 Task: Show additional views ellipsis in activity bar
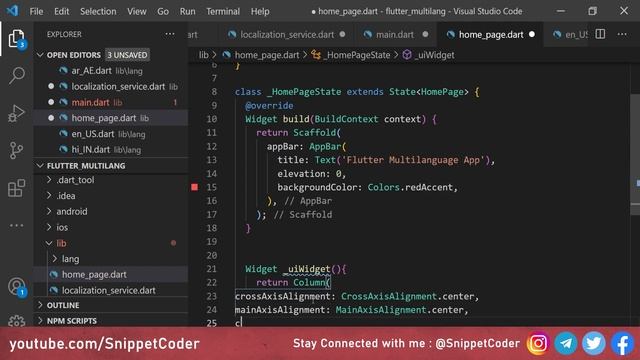16,225
